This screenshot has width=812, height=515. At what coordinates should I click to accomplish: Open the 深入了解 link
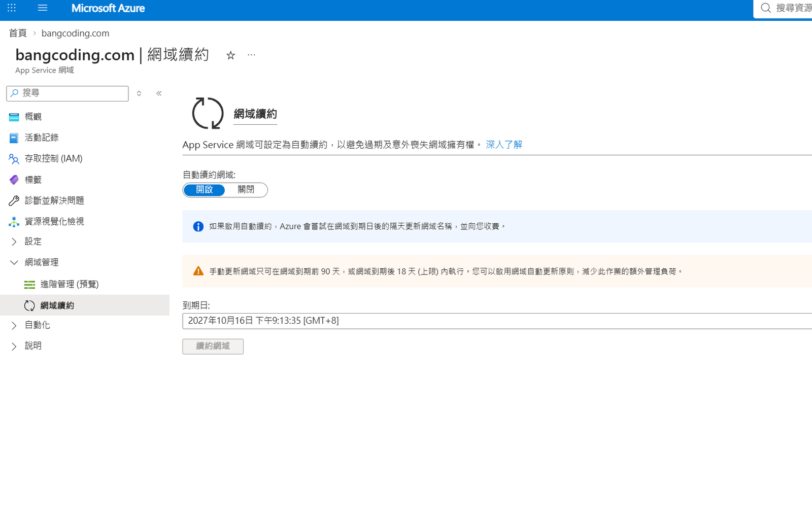point(504,145)
